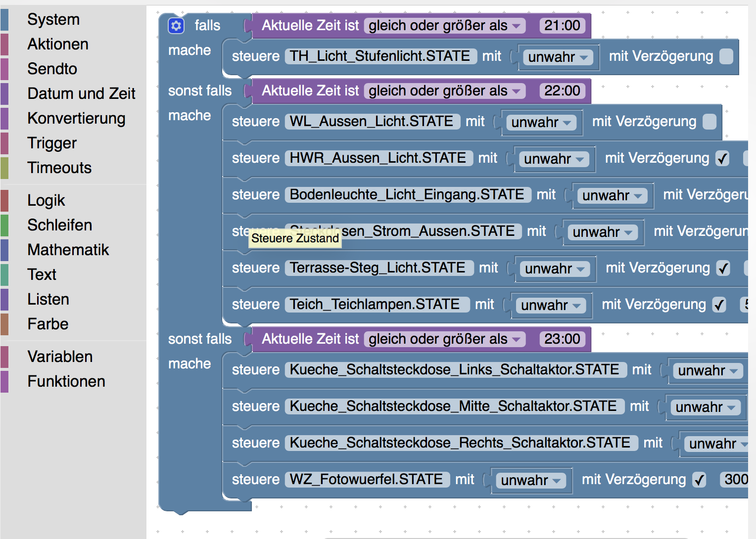The width and height of the screenshot is (756, 539).
Task: Select object ID WZ_Fotowuerfel.STATE
Action: point(367,479)
